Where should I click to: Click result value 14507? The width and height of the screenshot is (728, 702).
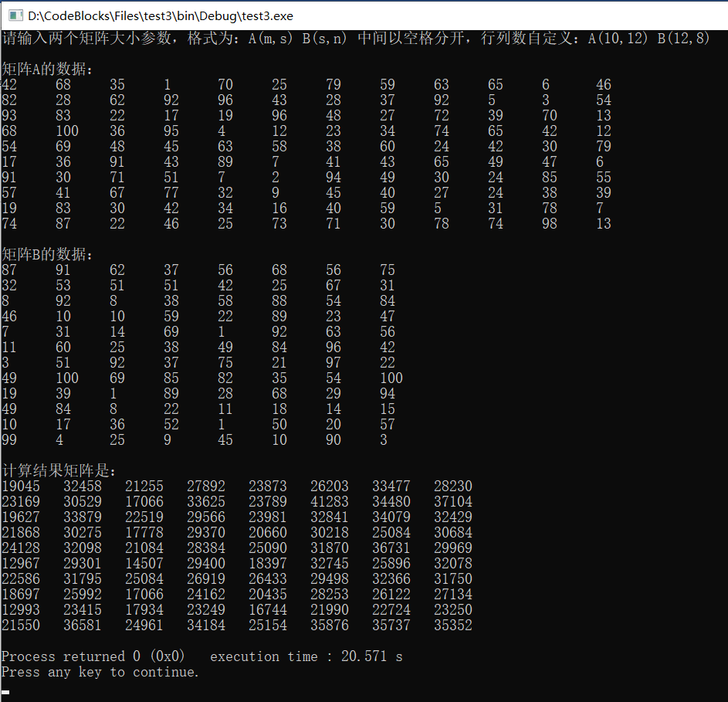144,564
